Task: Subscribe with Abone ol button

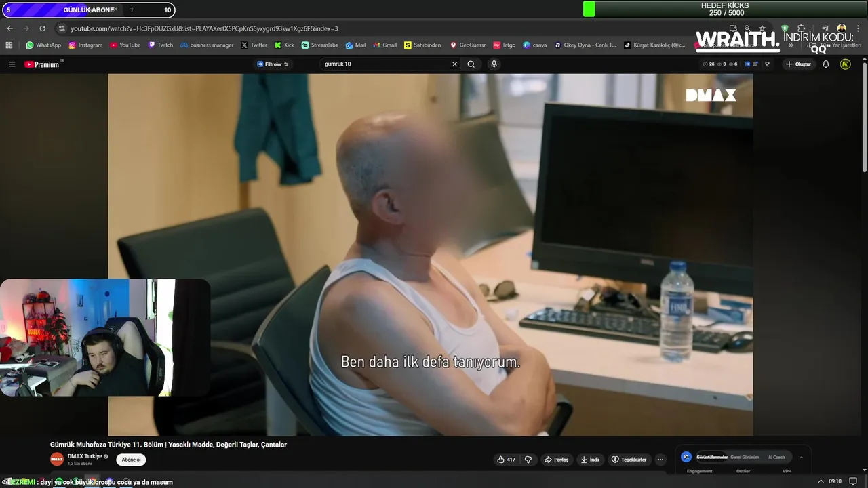Action: click(x=131, y=460)
